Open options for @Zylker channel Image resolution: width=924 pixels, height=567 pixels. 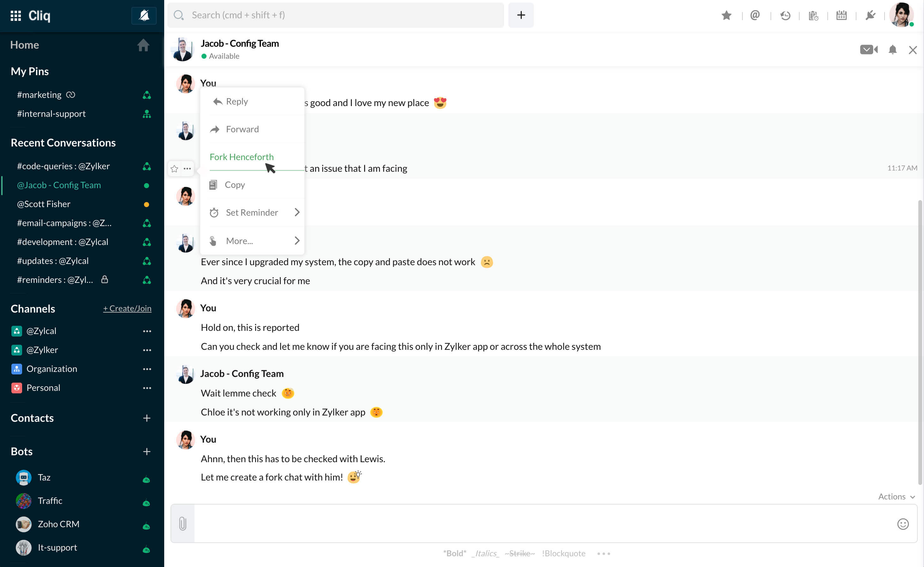tap(147, 350)
